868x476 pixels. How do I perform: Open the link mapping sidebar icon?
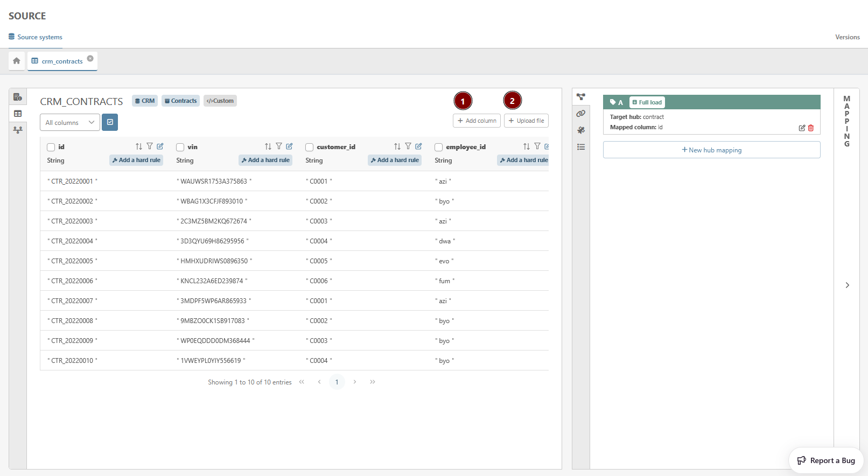(580, 114)
